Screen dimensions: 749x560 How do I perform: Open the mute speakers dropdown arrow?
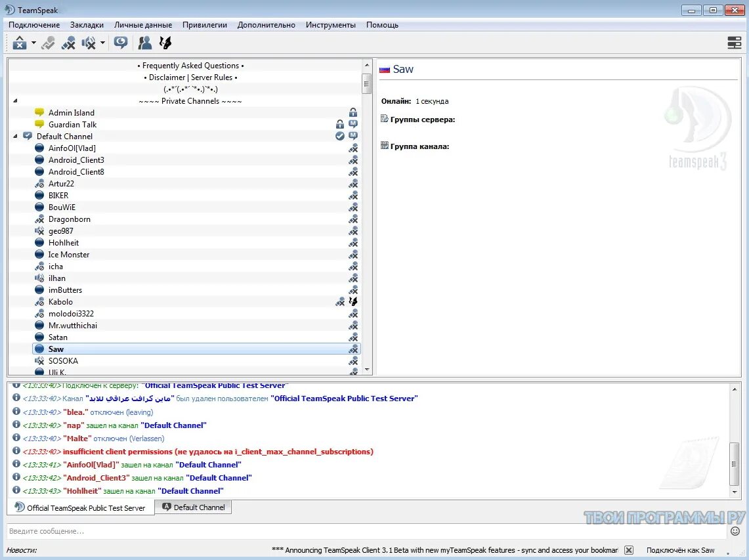tap(102, 43)
